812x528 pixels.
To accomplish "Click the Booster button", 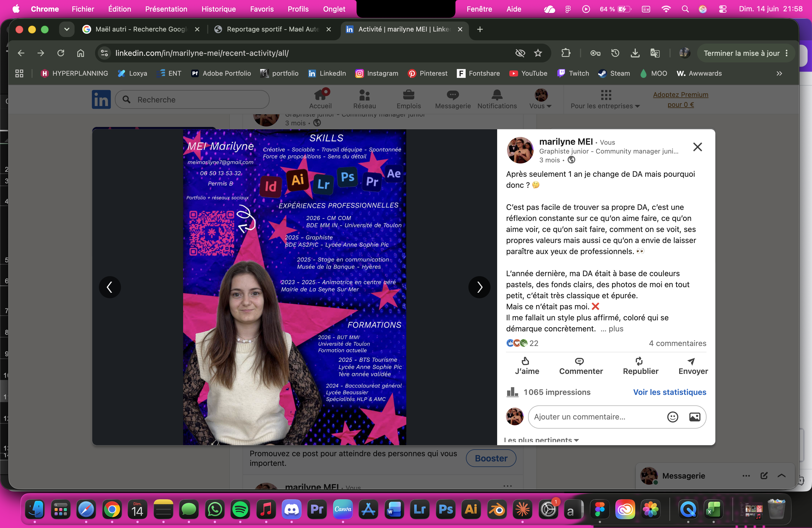I will [491, 458].
